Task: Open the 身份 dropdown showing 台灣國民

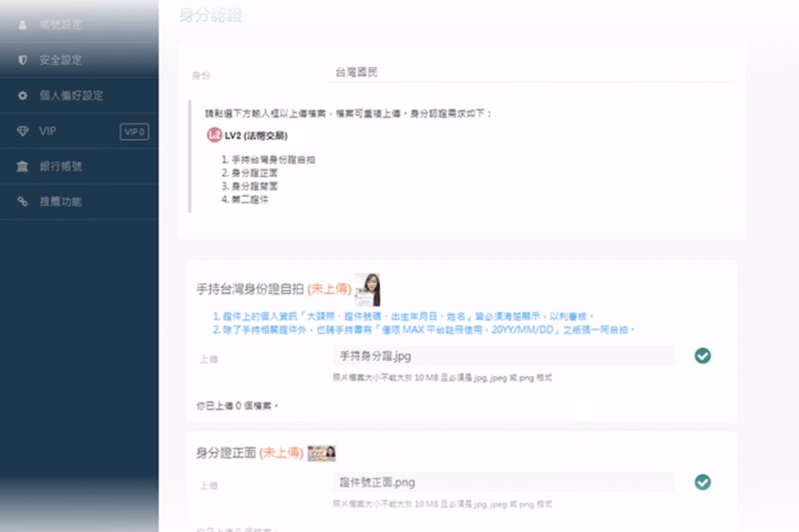Action: click(531, 73)
